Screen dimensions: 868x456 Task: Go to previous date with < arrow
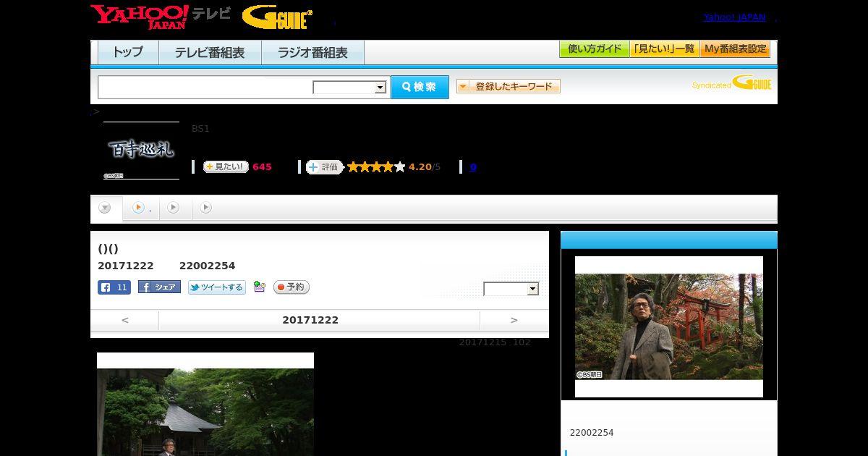click(x=124, y=320)
